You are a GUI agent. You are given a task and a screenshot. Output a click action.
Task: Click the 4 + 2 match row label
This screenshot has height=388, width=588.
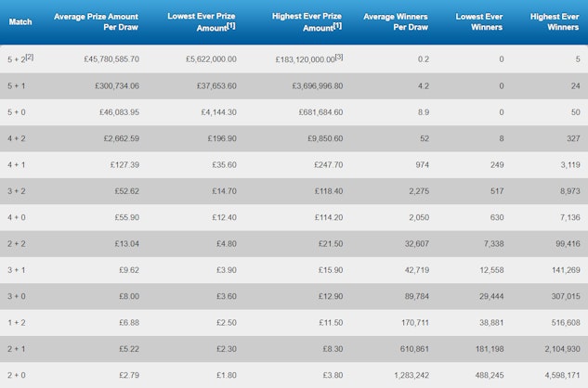pyautogui.click(x=17, y=138)
